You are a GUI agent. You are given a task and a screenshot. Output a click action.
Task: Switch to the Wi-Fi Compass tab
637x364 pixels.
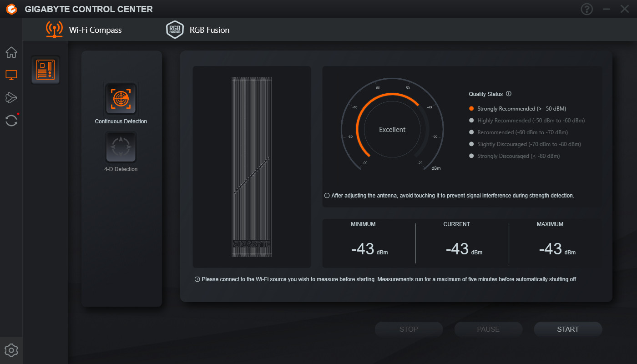[x=84, y=30]
